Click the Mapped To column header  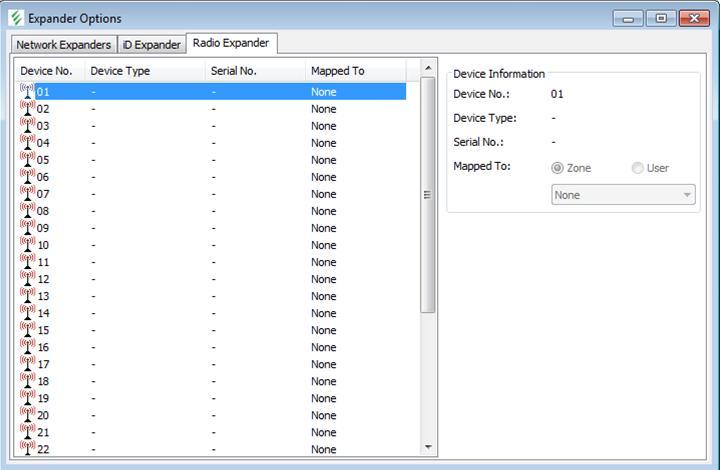coord(338,71)
